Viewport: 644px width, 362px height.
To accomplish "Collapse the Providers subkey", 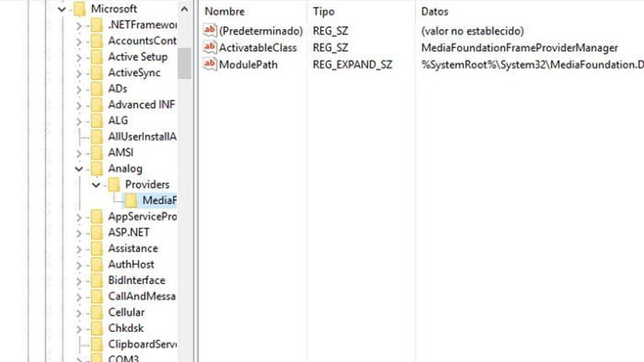I will (x=96, y=184).
